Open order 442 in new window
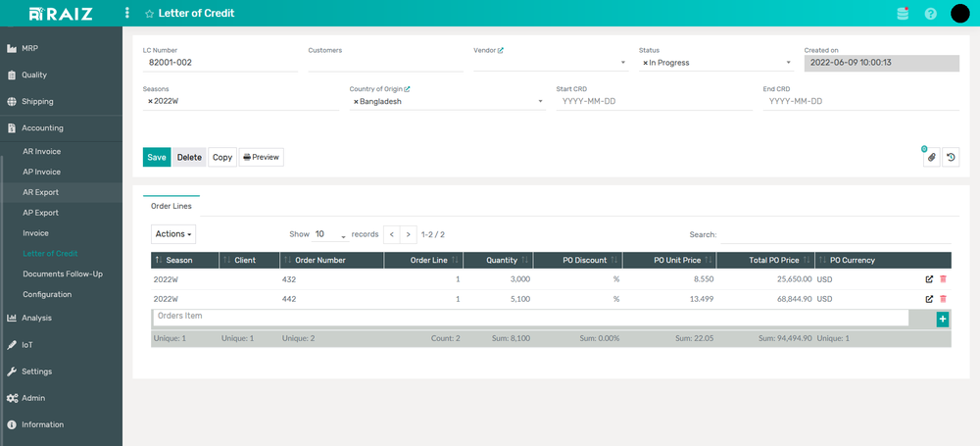The image size is (980, 446). coord(929,299)
